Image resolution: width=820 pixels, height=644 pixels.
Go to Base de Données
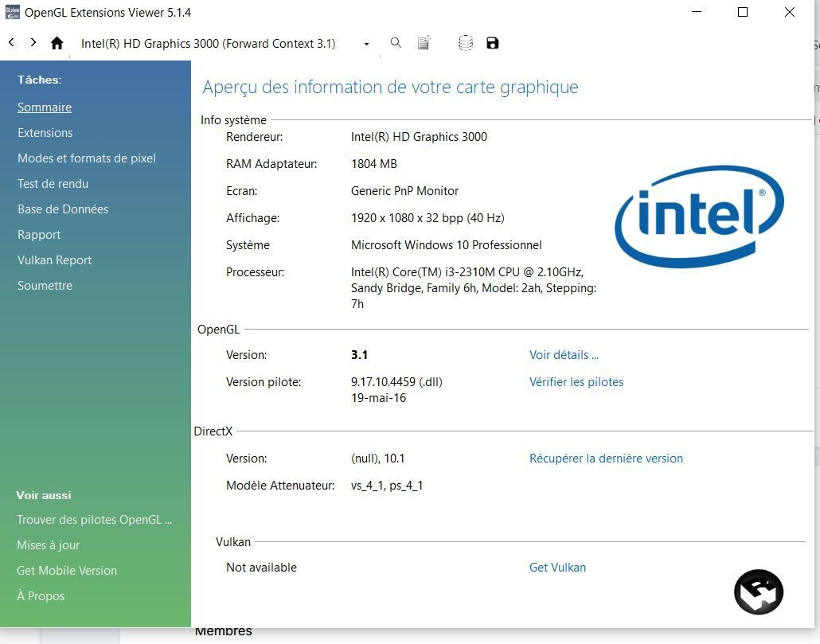click(63, 209)
